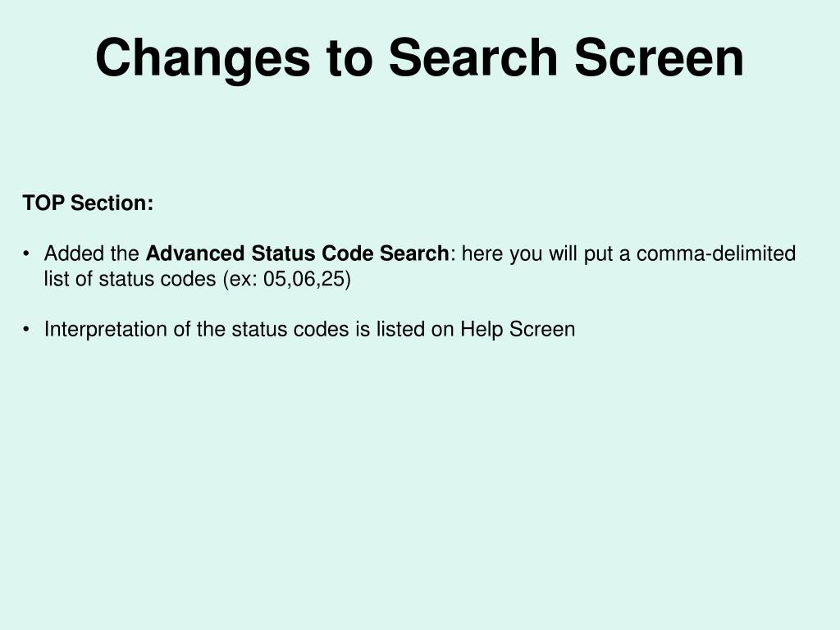Click the word "to" in the title
Image resolution: width=840 pixels, height=630 pixels.
(349, 59)
